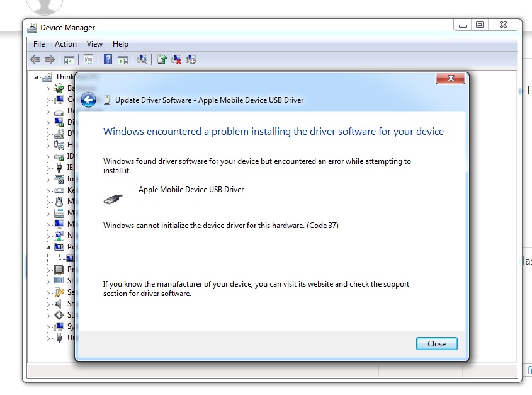
Task: Click the blue back arrow in dialog
Action: [89, 100]
